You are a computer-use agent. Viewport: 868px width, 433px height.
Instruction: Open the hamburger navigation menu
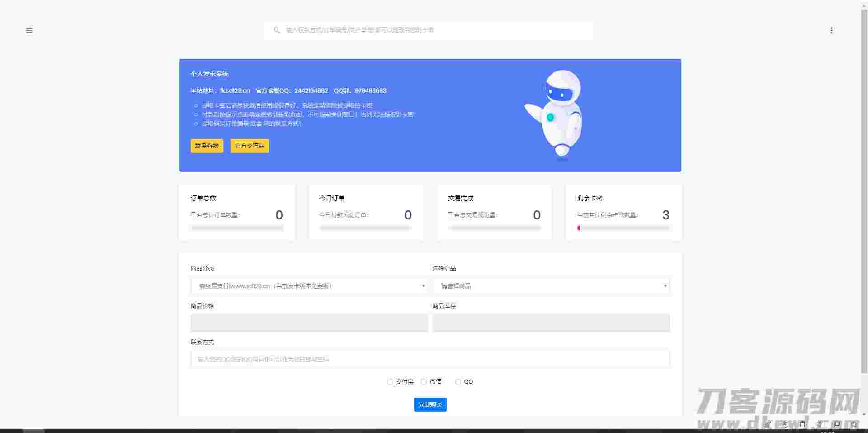29,30
